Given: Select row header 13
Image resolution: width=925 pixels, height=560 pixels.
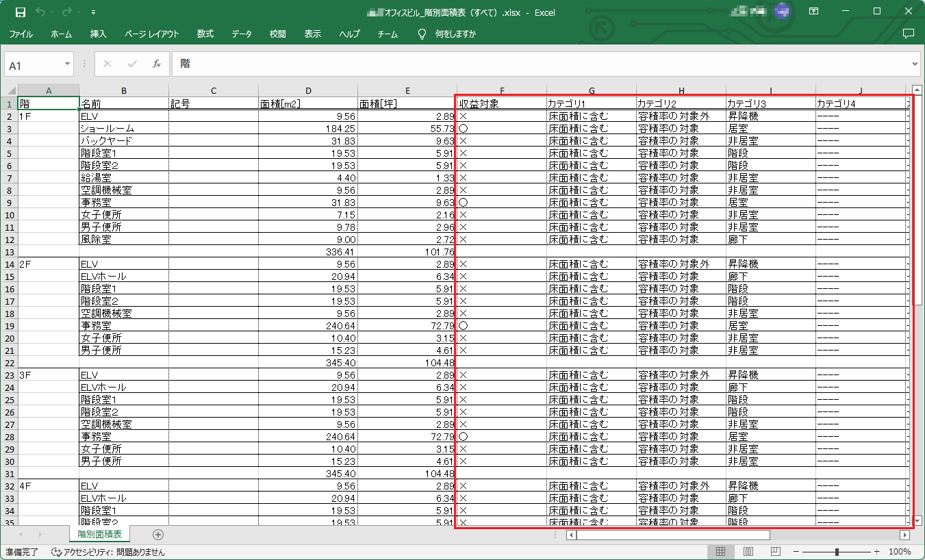Looking at the screenshot, I should click(x=9, y=251).
